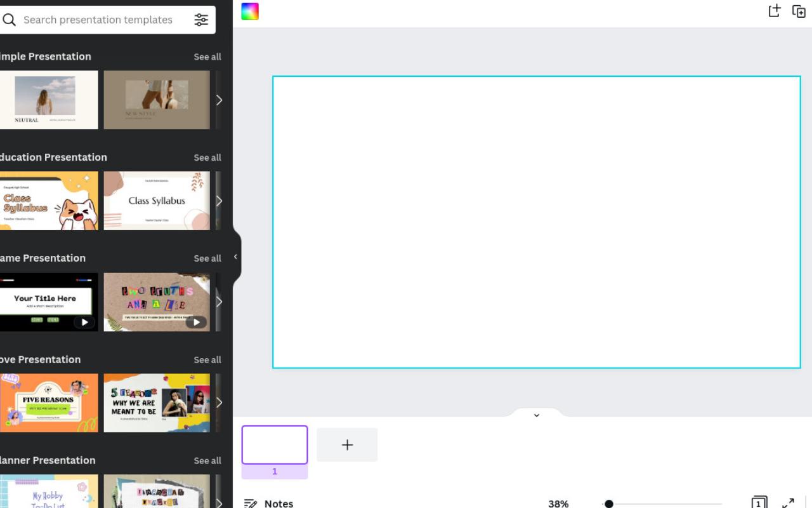Click the zoom slider handle
Viewport: 812px width, 508px height.
click(609, 504)
